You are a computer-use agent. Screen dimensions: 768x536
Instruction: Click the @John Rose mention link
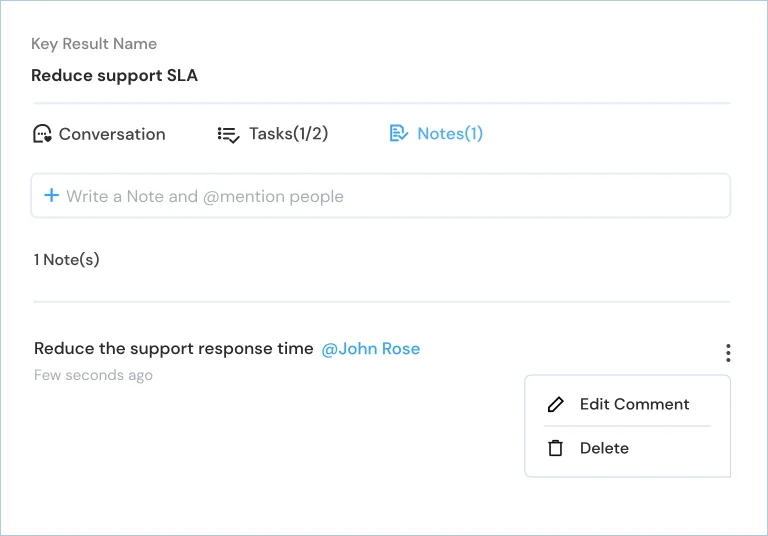click(371, 348)
